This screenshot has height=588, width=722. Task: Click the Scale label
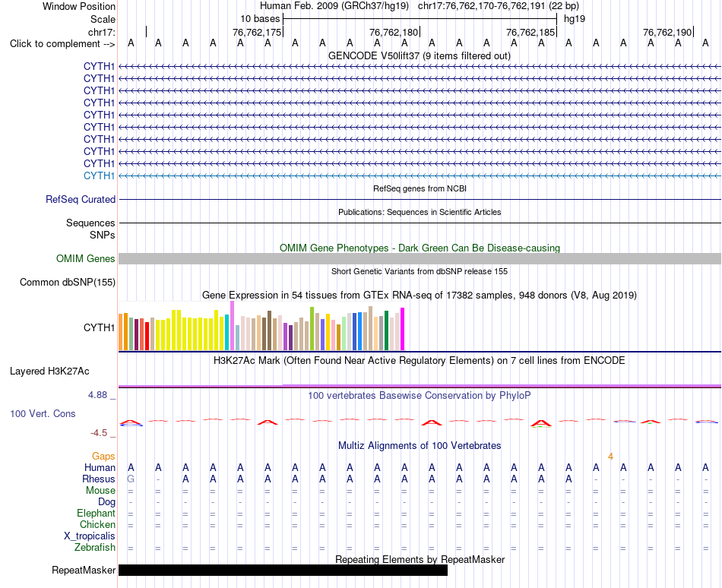103,19
